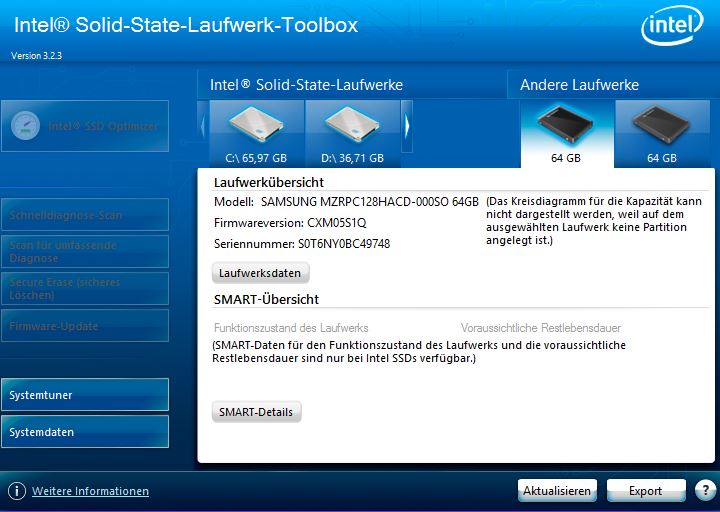Click the SMART-Übersicht heading
The image size is (720, 512).
(x=266, y=299)
